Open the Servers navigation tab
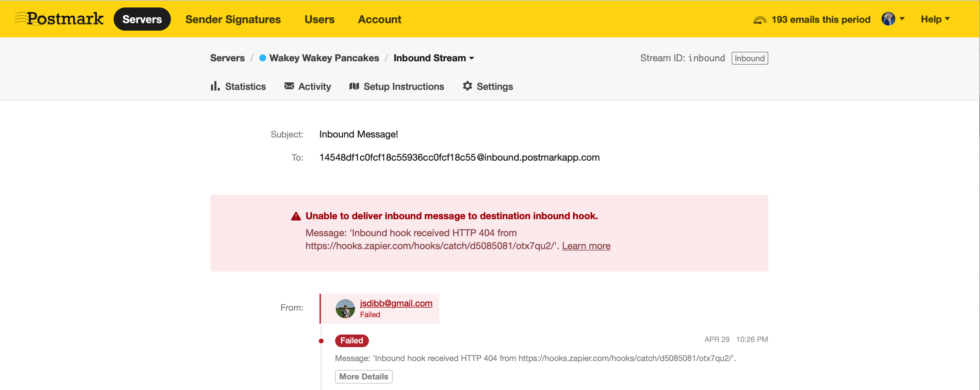Viewport: 980px width, 390px height. point(142,19)
